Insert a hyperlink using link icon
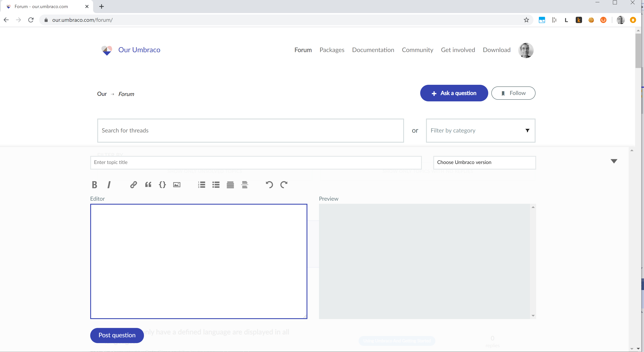This screenshot has height=352, width=644. pos(133,185)
